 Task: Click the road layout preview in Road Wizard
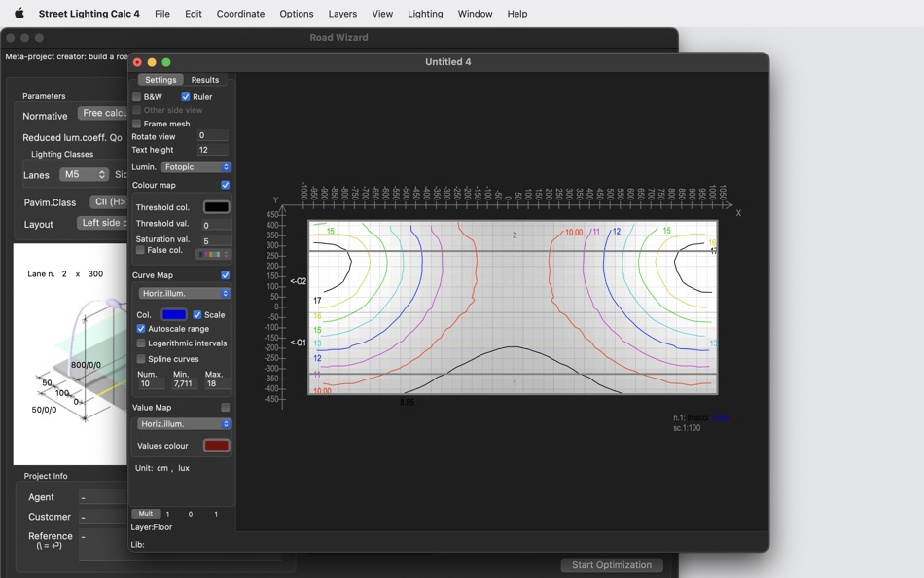click(x=71, y=354)
